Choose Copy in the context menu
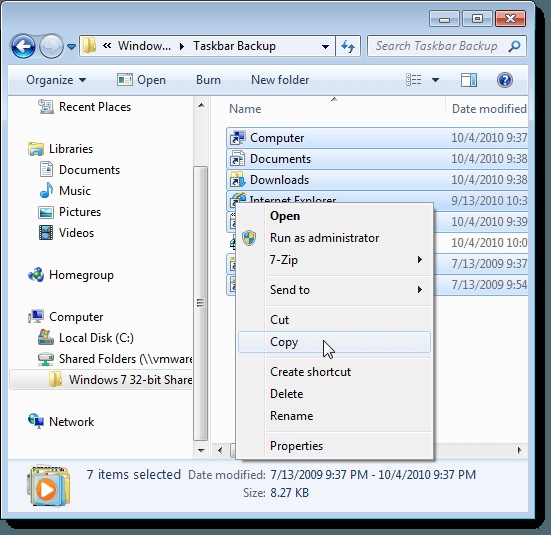 click(334, 342)
